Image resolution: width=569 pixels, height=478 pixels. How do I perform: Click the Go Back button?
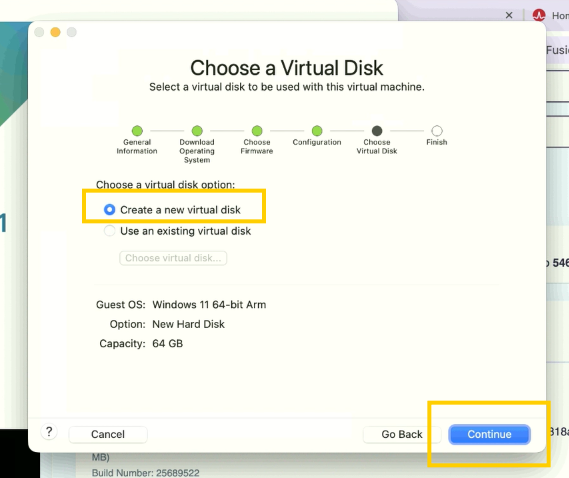pos(402,434)
